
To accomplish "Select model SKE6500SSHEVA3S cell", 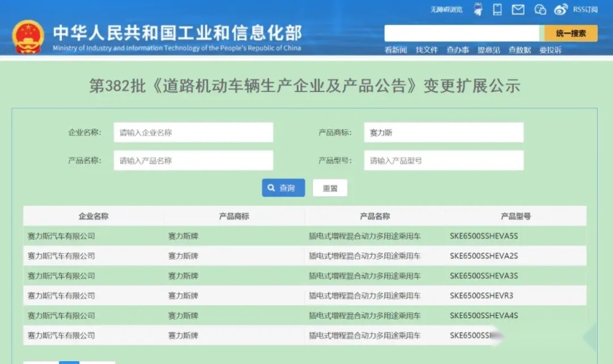I will pos(483,276).
